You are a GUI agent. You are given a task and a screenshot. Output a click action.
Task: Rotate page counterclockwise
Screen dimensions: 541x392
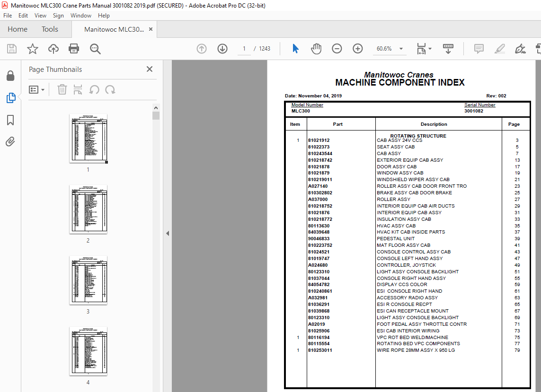94,90
